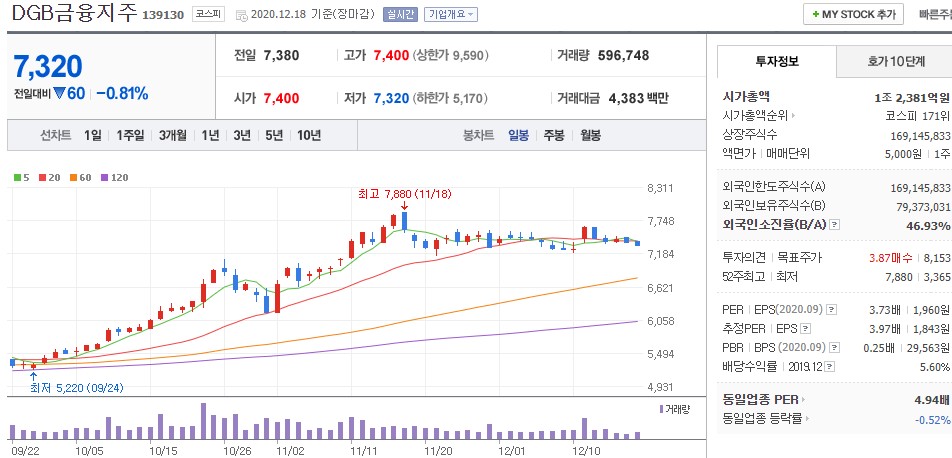This screenshot has width=952, height=458.
Task: Click the 동일업종 등락률 value -0.52%
Action: coord(932,419)
